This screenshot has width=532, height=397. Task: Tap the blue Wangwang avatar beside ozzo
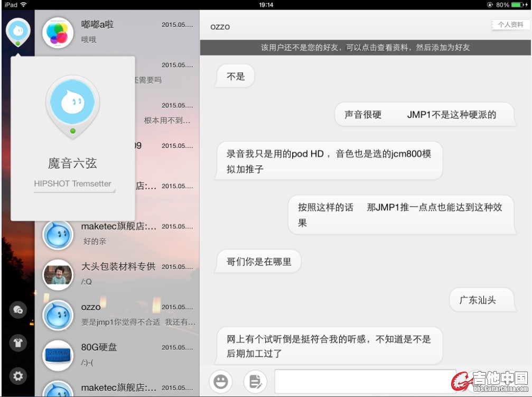58,315
